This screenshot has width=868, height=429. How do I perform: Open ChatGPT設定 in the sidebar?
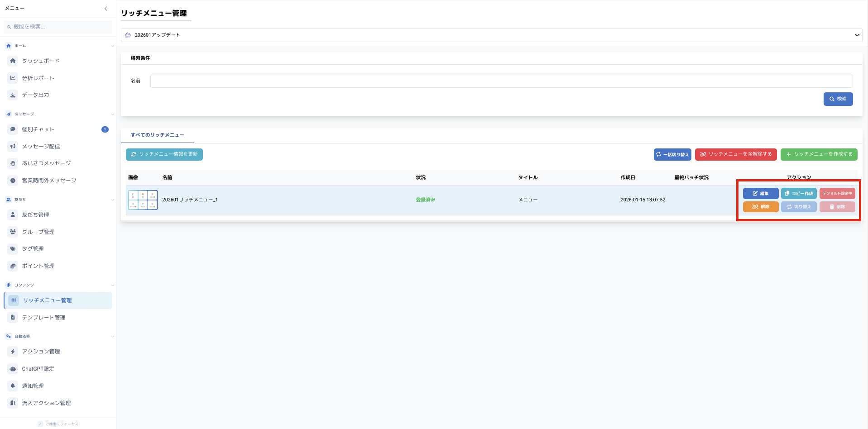[38, 369]
